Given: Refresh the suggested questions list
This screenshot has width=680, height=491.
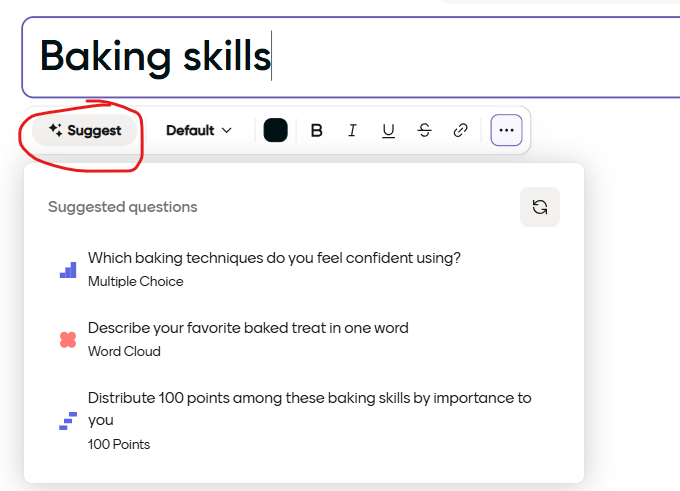Looking at the screenshot, I should click(540, 207).
